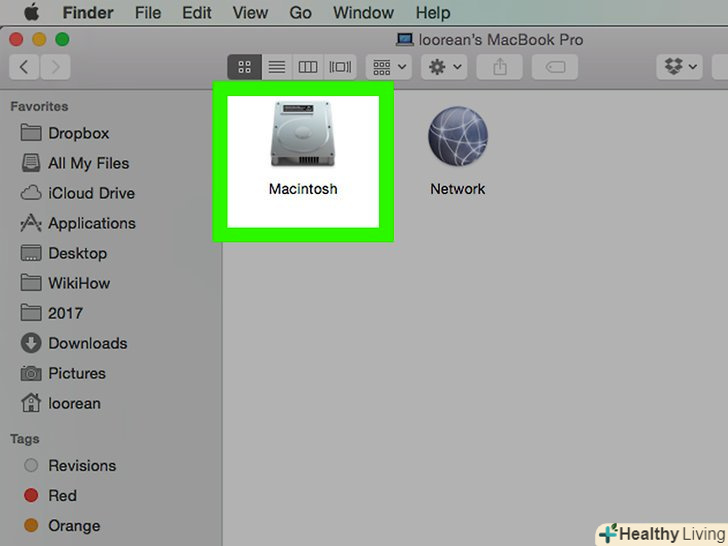The image size is (728, 546).
Task: Switch to list view
Action: [x=277, y=67]
